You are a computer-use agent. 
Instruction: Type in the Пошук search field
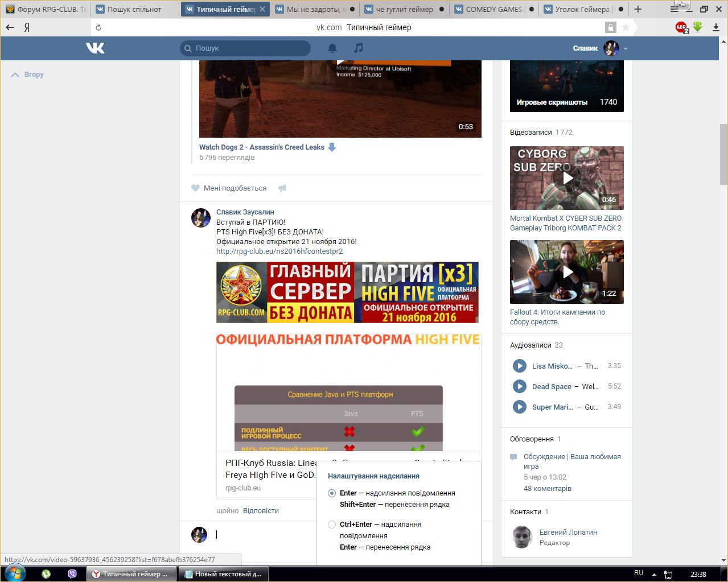pyautogui.click(x=250, y=48)
